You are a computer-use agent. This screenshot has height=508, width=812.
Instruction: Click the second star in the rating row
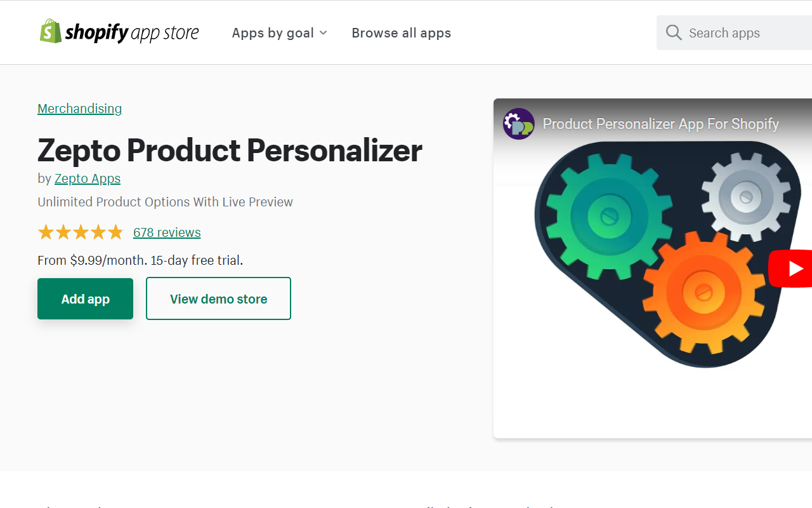[x=63, y=232]
